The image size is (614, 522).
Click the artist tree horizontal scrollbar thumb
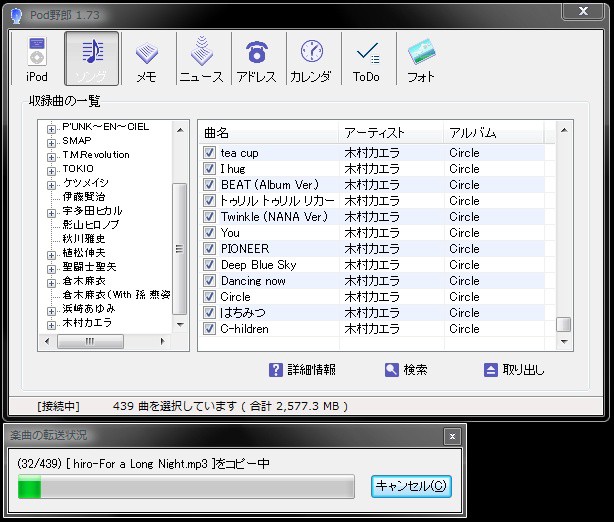(x=90, y=341)
